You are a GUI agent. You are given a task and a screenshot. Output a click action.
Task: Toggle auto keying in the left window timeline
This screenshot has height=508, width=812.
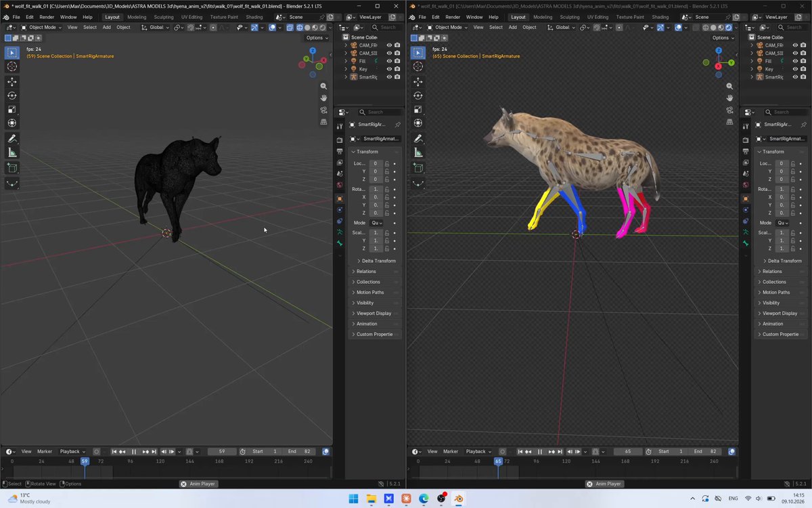tap(97, 452)
